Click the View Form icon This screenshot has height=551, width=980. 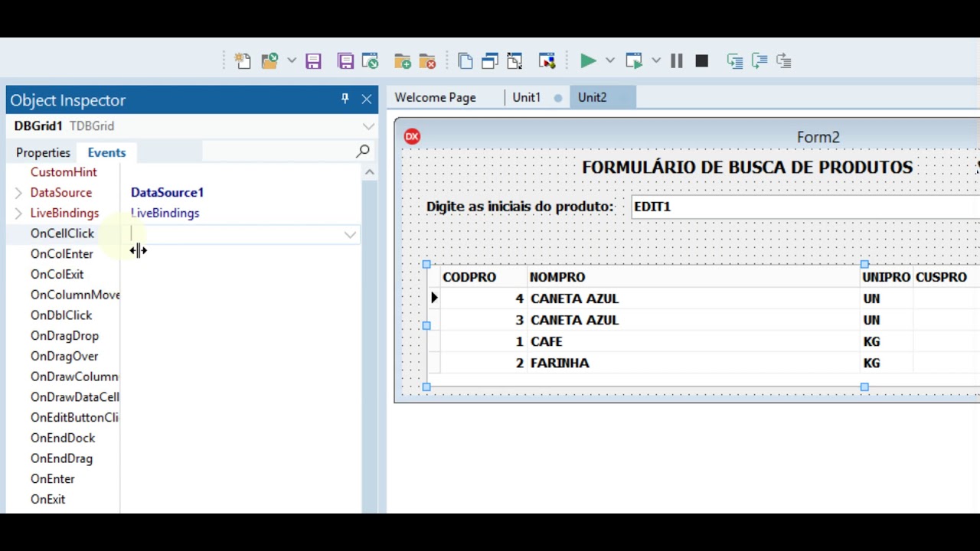(490, 61)
